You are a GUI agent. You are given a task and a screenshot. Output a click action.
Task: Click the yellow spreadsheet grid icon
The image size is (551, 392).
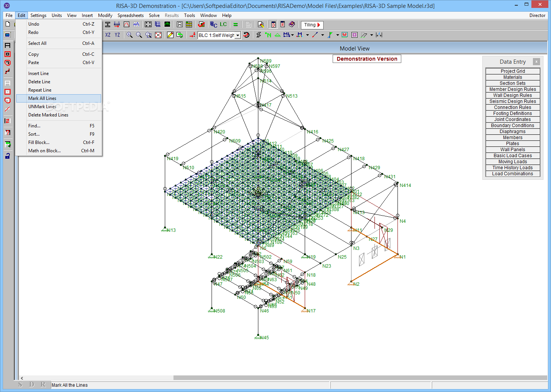189,24
